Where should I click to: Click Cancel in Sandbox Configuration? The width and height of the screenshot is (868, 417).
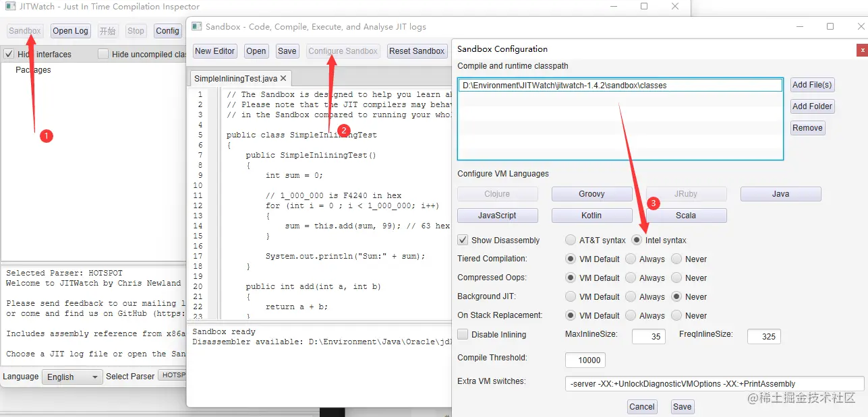coord(642,407)
